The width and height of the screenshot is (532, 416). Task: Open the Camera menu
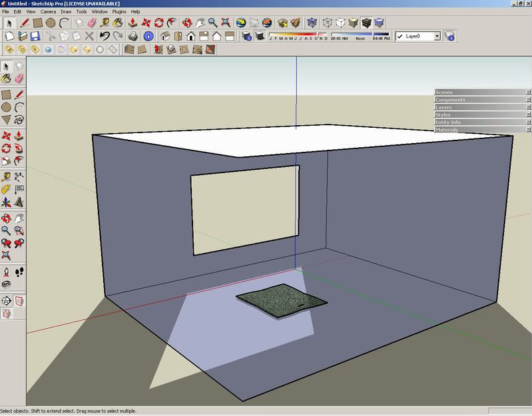coord(48,11)
